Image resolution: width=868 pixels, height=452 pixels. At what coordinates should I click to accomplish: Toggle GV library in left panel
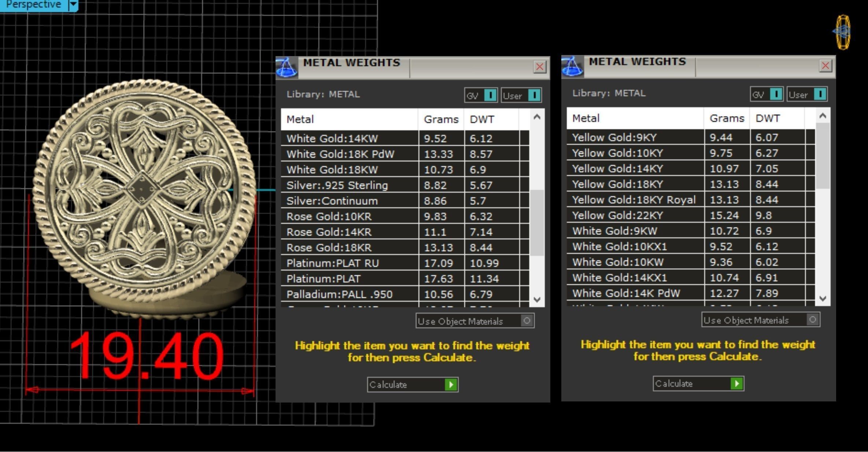490,96
